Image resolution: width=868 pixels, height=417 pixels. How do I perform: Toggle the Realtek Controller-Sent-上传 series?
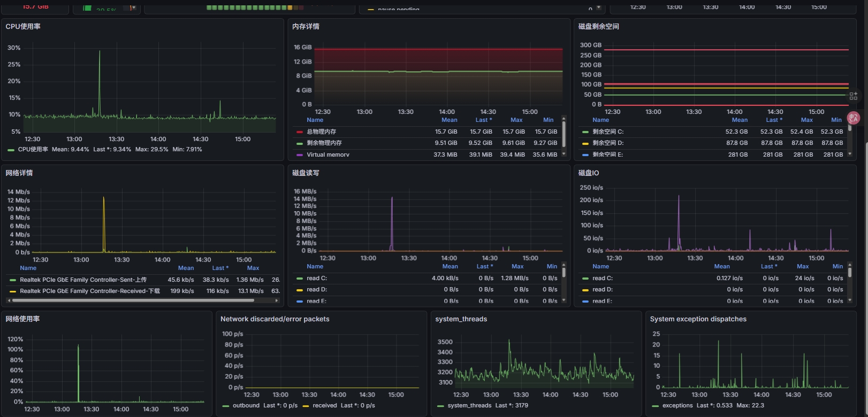[x=83, y=280]
